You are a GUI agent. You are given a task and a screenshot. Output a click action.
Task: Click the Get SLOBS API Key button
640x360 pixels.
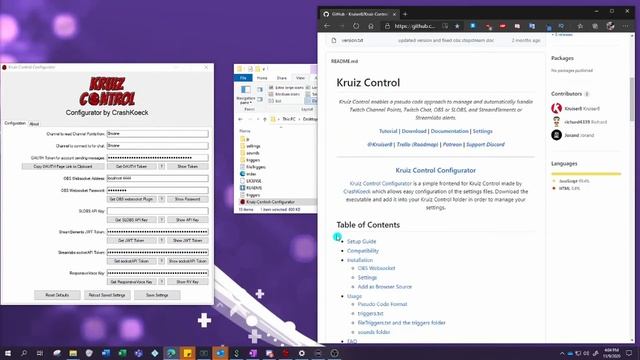[x=131, y=220]
